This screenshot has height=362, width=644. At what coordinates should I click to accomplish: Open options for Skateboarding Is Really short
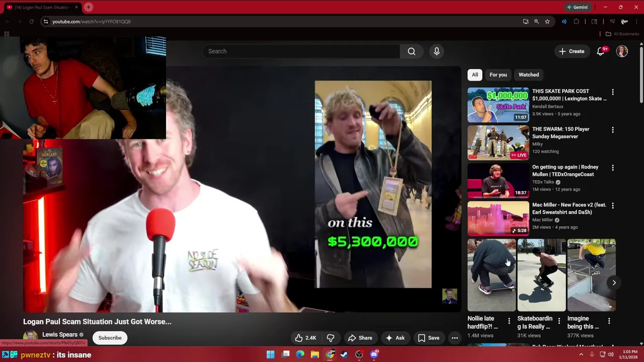coord(559,321)
